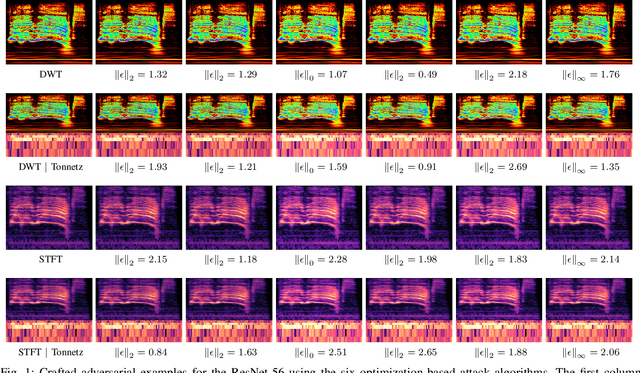Viewport: 640px width, 373px height.
Task: Select the spectrogram above the 1.18 label
Action: click(229, 218)
